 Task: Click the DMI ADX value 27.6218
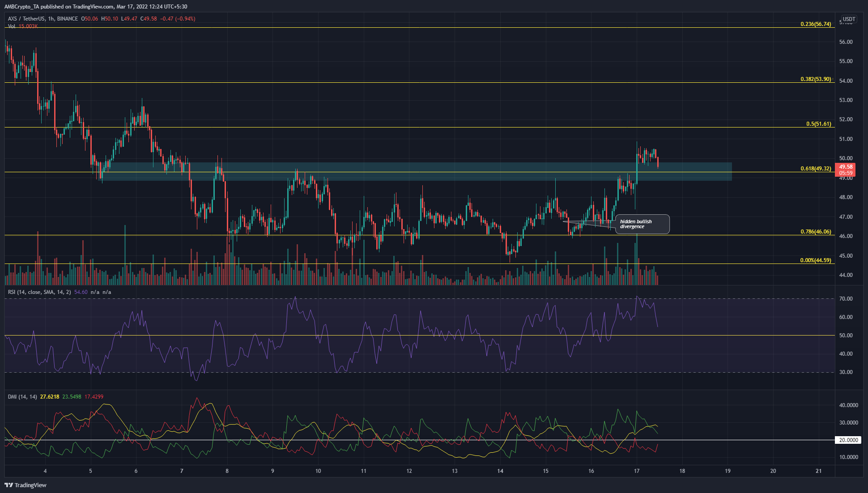[50, 397]
